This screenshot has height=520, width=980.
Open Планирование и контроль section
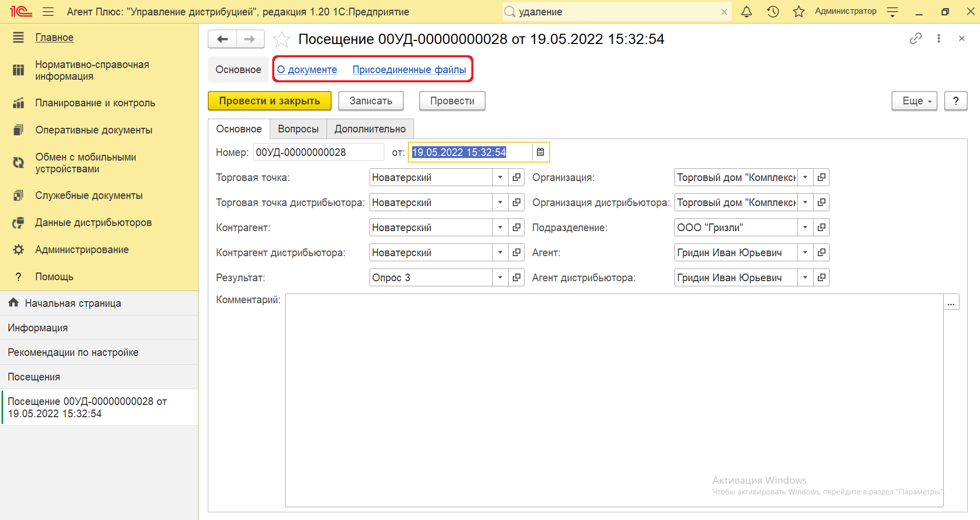coord(95,103)
